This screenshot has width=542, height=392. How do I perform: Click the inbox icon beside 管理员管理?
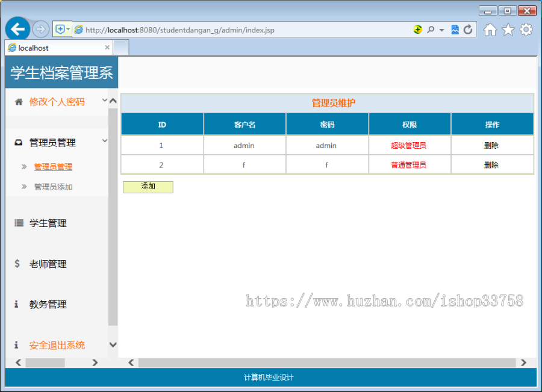[18, 143]
